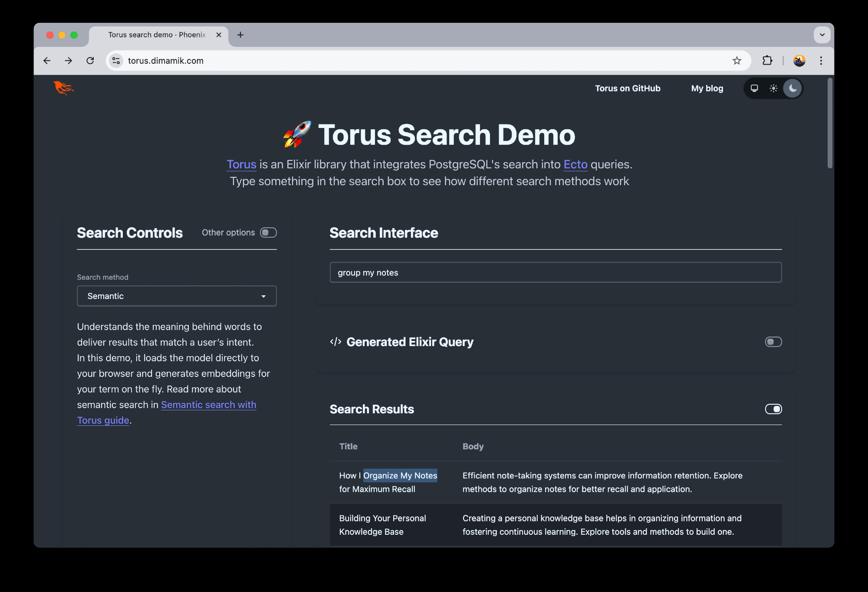
Task: Click the Phoenix logo icon
Action: (63, 88)
